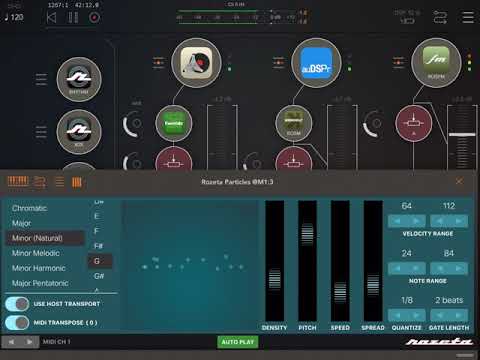Open the turntable app source node
The width and height of the screenshot is (480, 360).
(x=196, y=63)
